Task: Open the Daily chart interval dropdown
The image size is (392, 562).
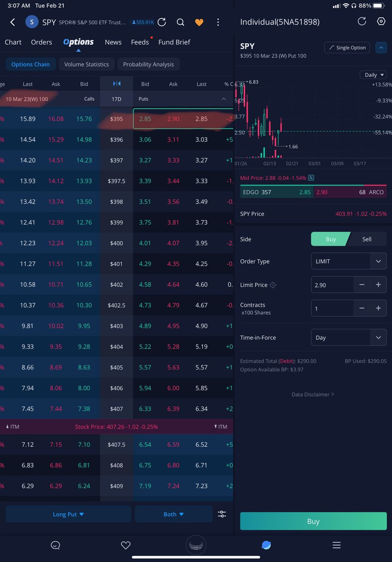Action: click(373, 75)
